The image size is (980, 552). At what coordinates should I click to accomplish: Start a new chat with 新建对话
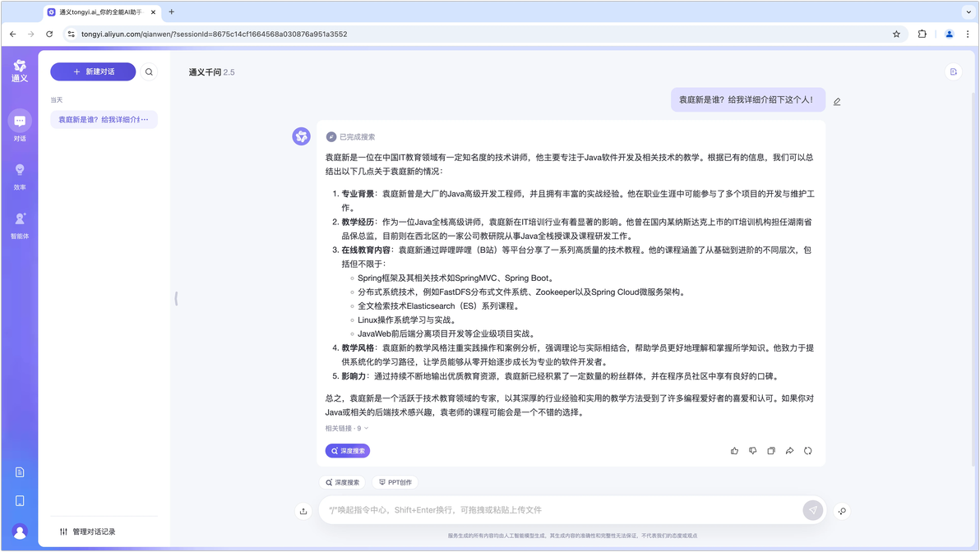pyautogui.click(x=93, y=71)
